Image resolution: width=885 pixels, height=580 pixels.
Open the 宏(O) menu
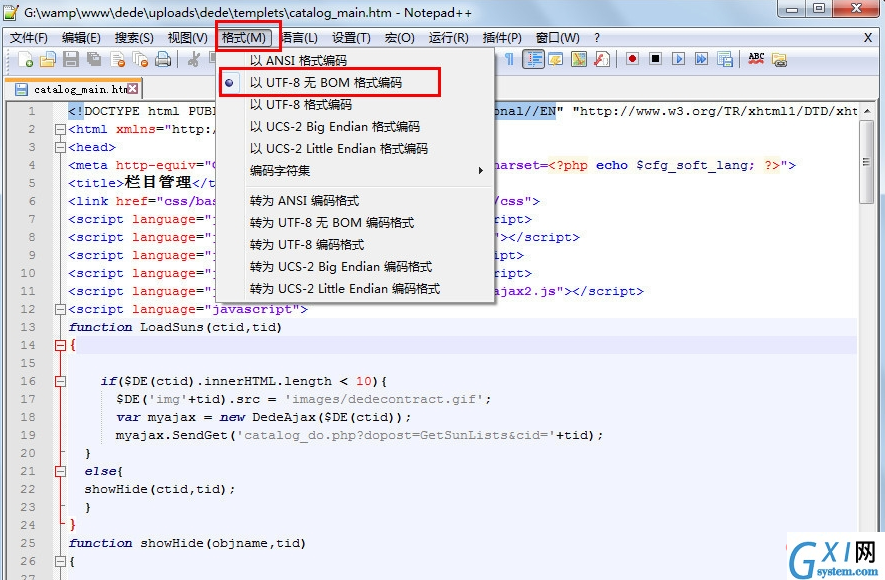tap(400, 38)
